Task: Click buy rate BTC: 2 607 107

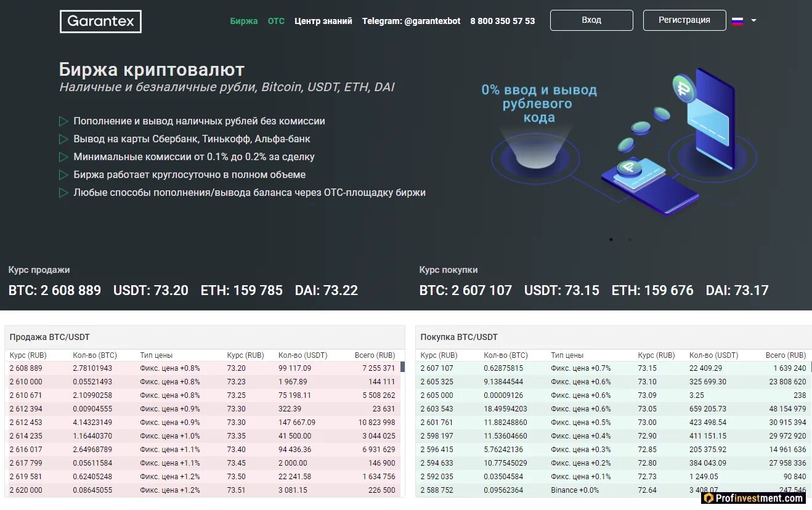Action: pyautogui.click(x=466, y=290)
